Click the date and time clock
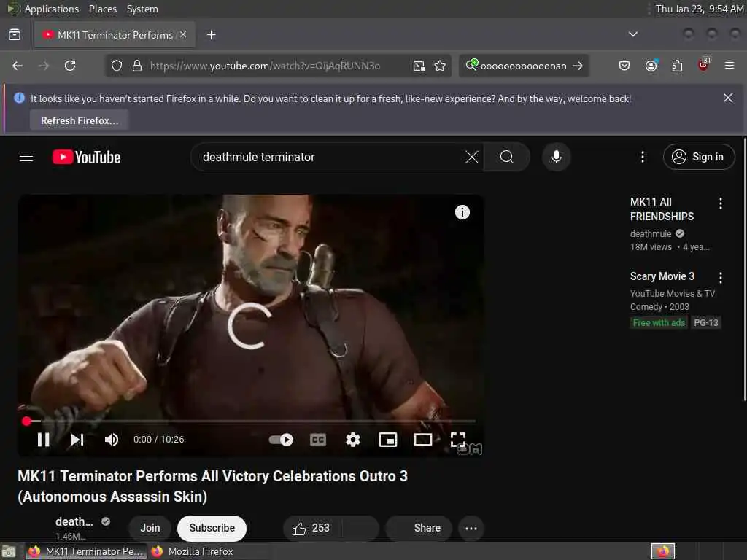Viewport: 747px width, 560px height. 700,9
